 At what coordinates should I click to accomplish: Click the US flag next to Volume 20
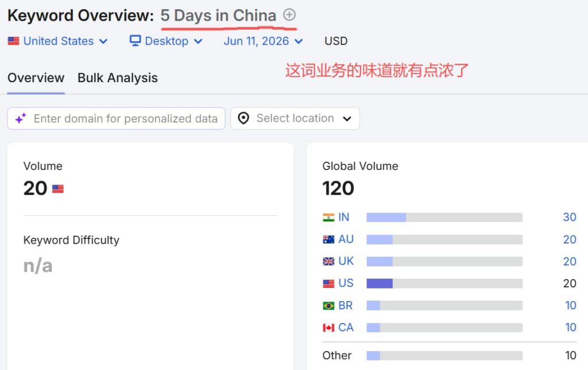[58, 189]
